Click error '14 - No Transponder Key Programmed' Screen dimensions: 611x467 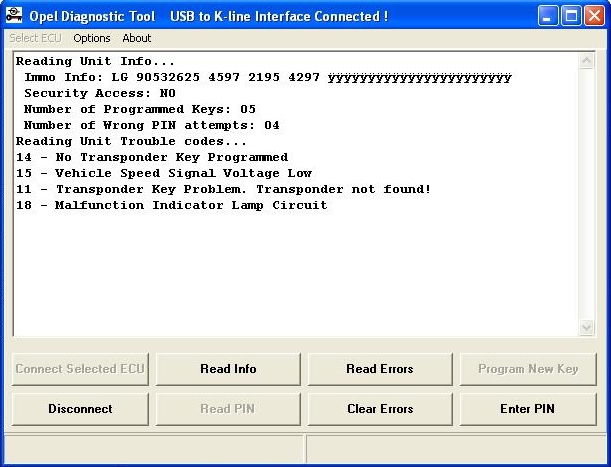[x=152, y=157]
